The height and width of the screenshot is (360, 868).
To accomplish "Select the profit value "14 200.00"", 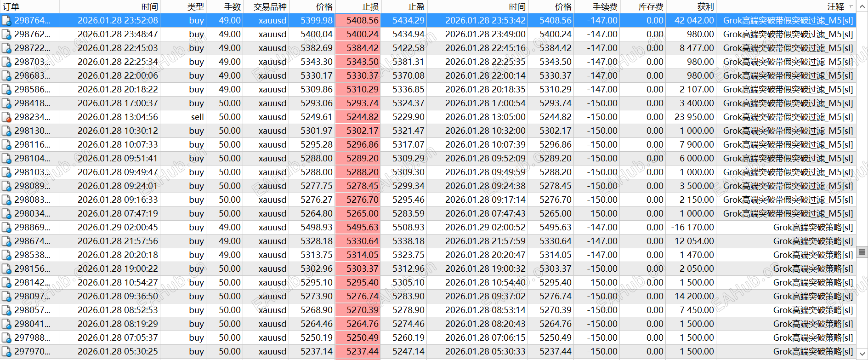I will click(694, 297).
